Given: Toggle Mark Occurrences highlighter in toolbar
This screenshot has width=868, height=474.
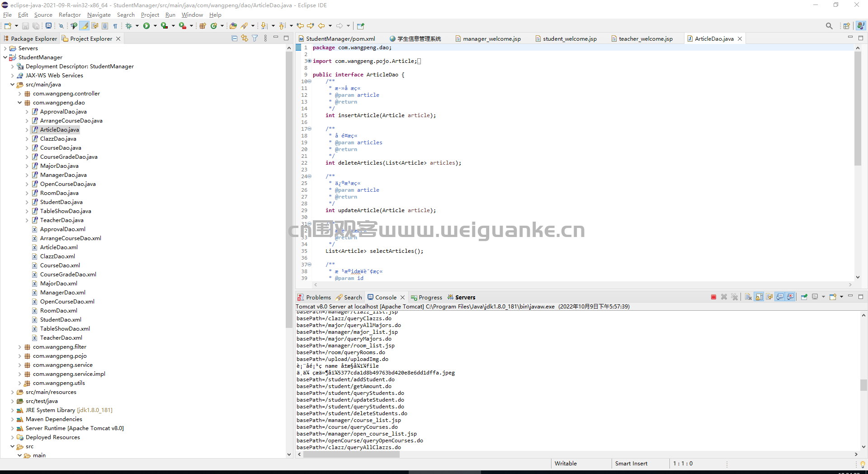Looking at the screenshot, I should tap(85, 26).
